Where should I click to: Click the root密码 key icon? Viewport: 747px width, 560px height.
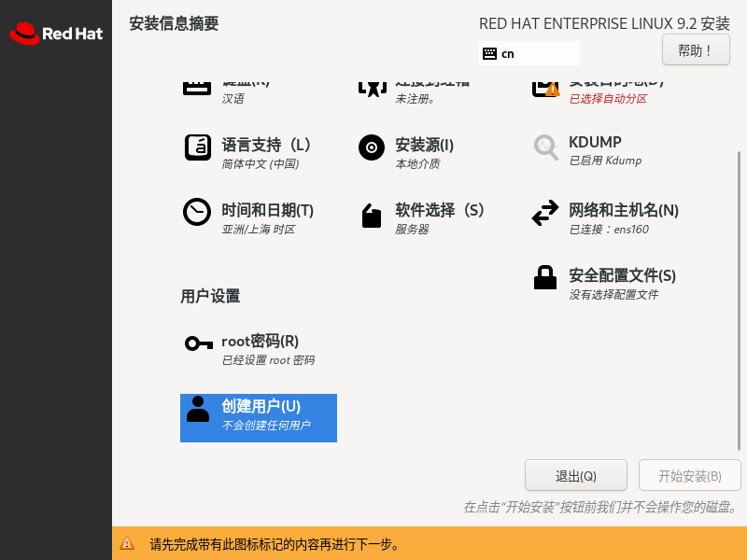(x=198, y=343)
